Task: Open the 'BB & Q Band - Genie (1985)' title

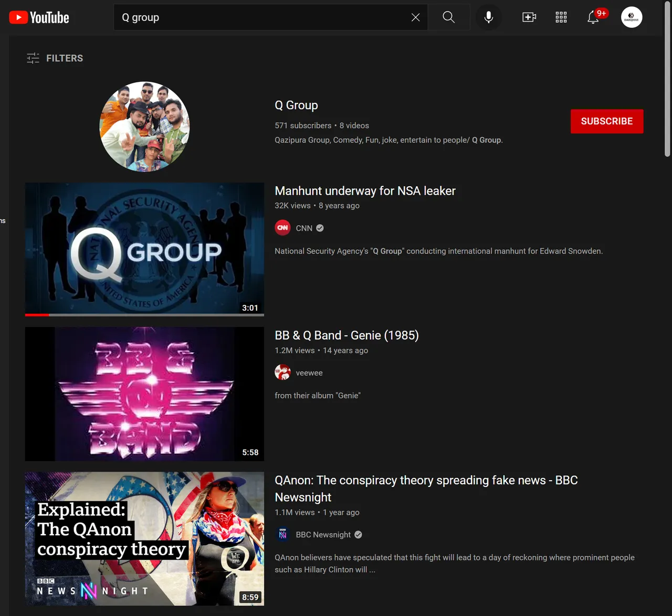Action: 346,335
